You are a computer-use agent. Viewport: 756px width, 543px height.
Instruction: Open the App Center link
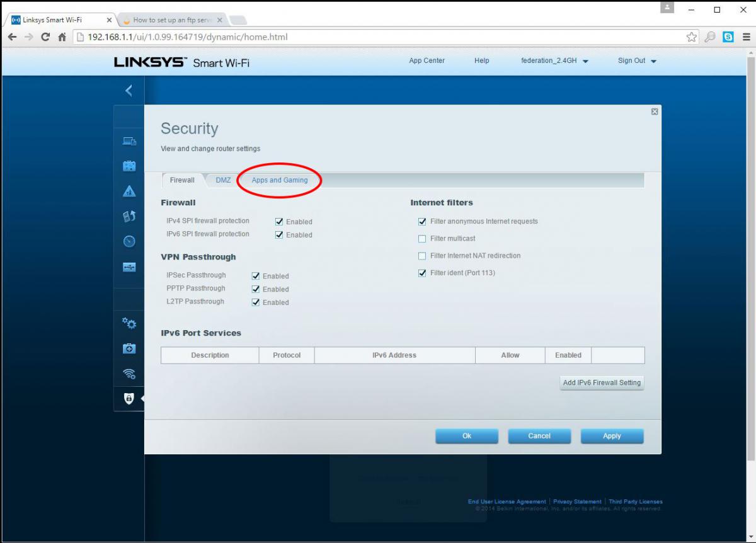pos(427,61)
